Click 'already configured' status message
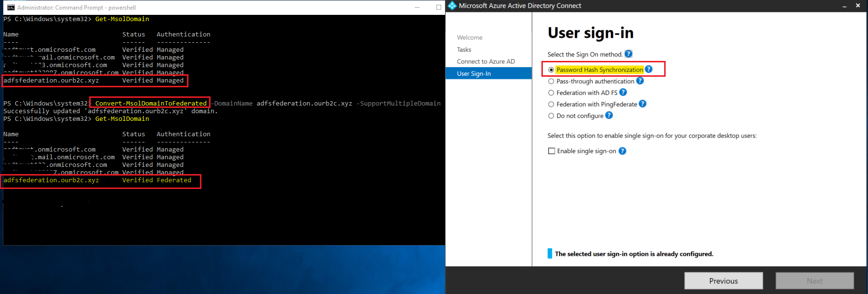This screenshot has height=294, width=868. [x=634, y=254]
